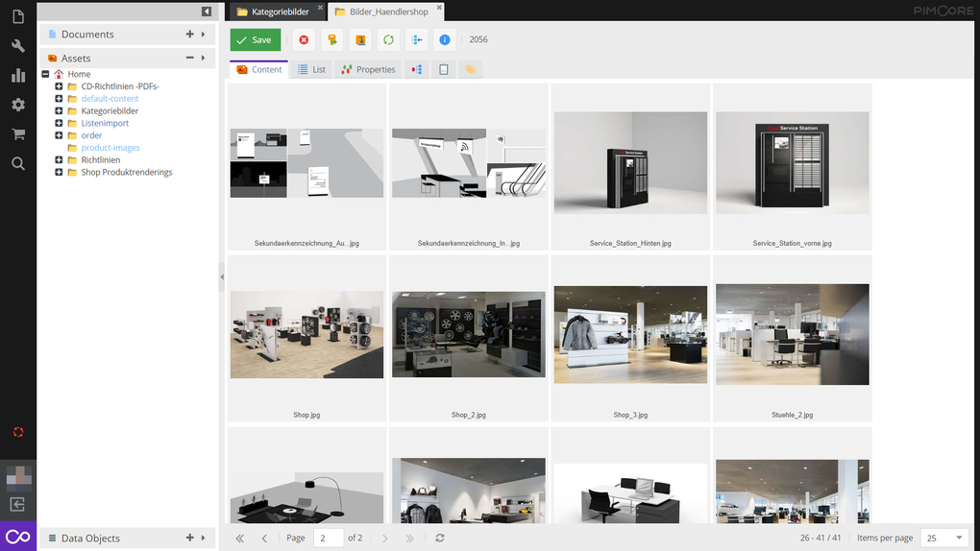Click the blue info icon
This screenshot has height=551, width=980.
tap(445, 39)
